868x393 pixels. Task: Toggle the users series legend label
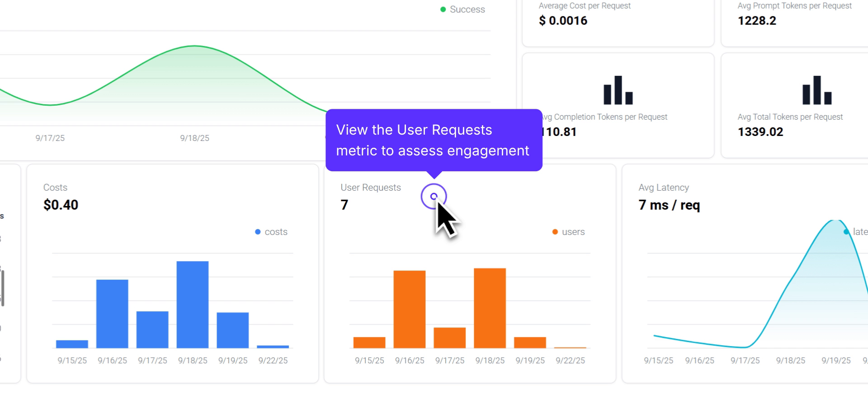click(573, 232)
